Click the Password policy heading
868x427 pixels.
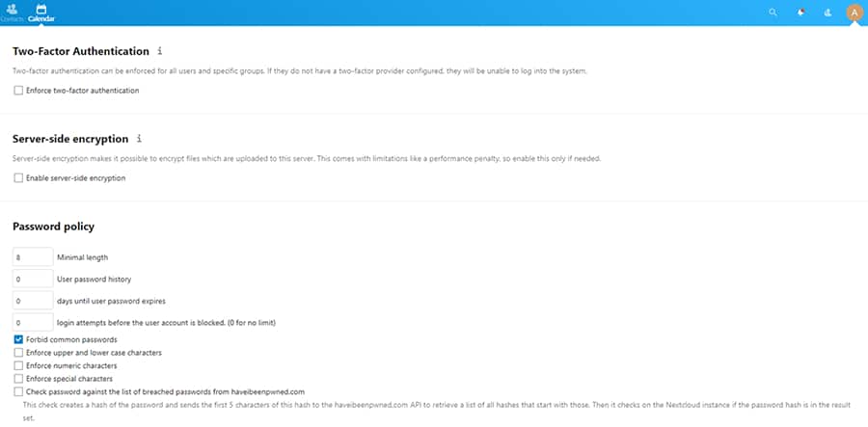[53, 227]
